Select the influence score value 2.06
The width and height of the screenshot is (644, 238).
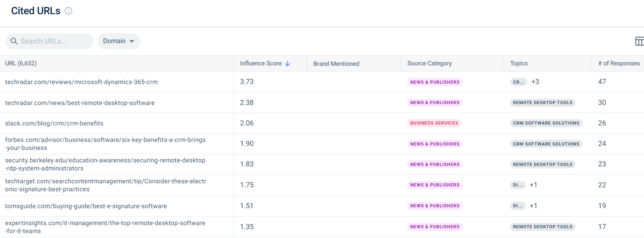coord(247,123)
